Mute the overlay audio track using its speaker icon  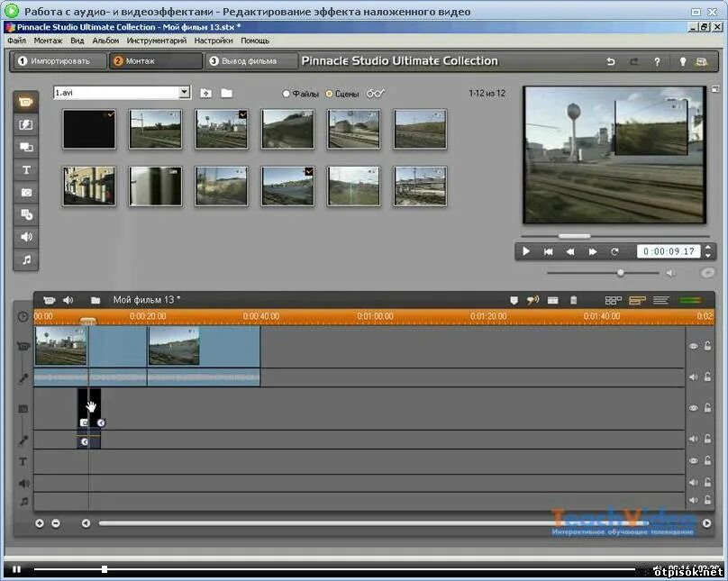(694, 440)
